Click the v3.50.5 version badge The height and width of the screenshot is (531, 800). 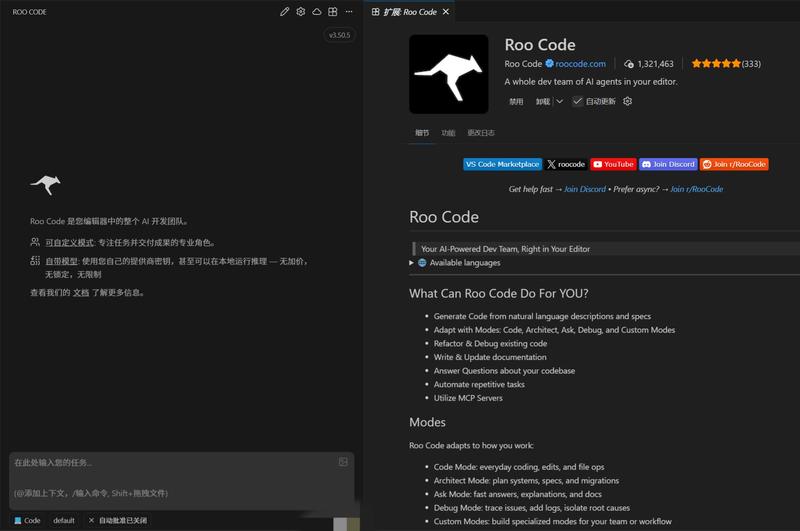339,35
